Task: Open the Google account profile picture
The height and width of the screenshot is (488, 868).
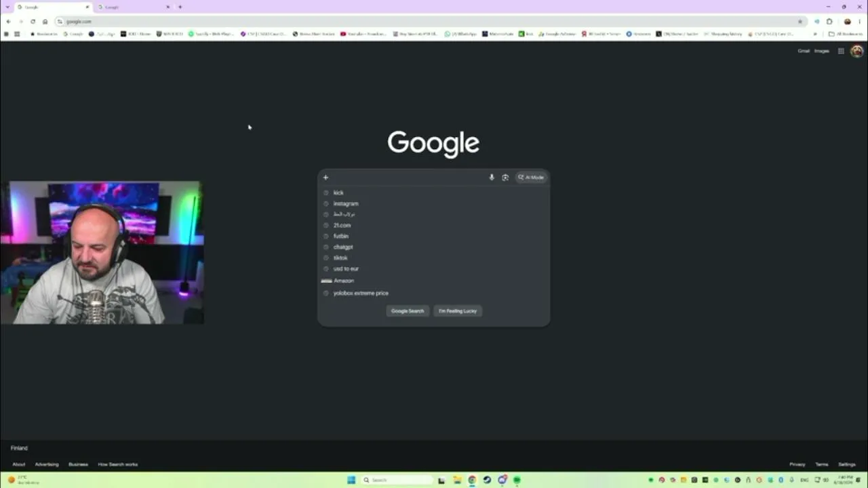Action: coord(857,51)
